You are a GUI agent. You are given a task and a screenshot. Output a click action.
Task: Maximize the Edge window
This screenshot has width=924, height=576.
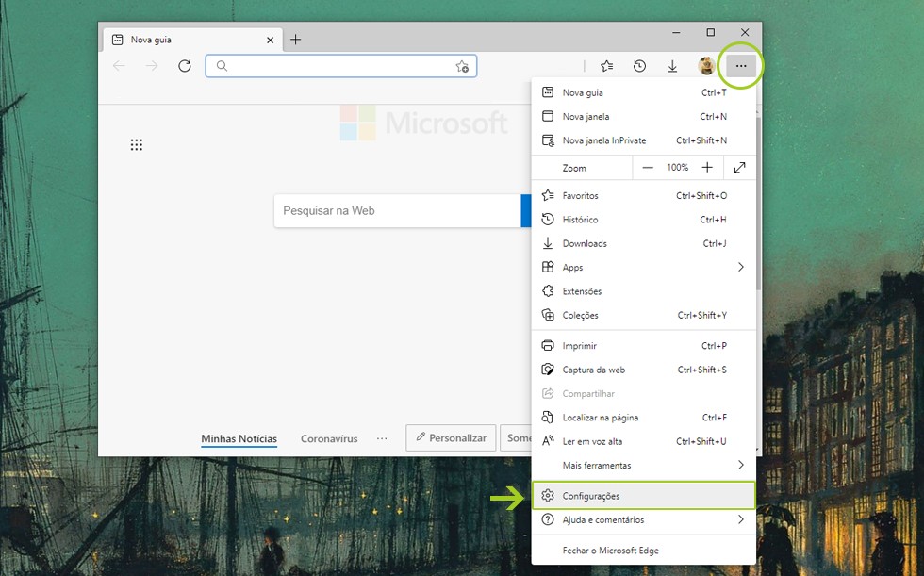(x=711, y=32)
